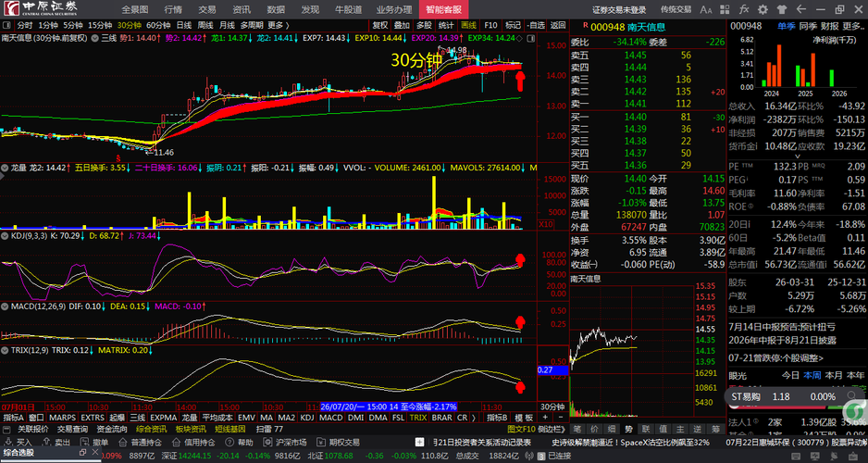Open 指标B indicator group list

[497, 417]
